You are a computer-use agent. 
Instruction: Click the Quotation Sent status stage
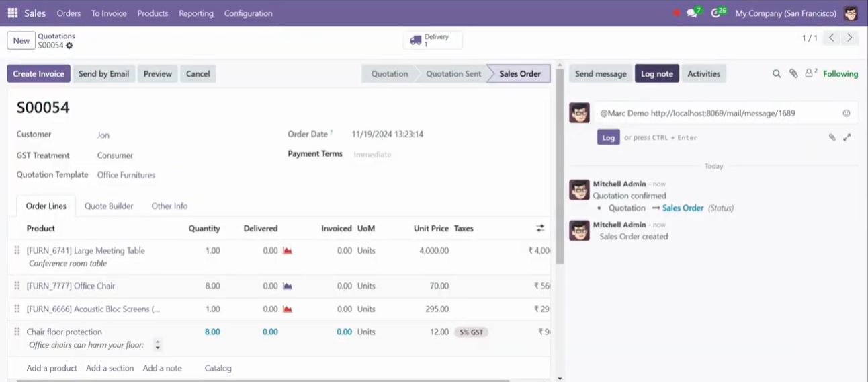(453, 74)
